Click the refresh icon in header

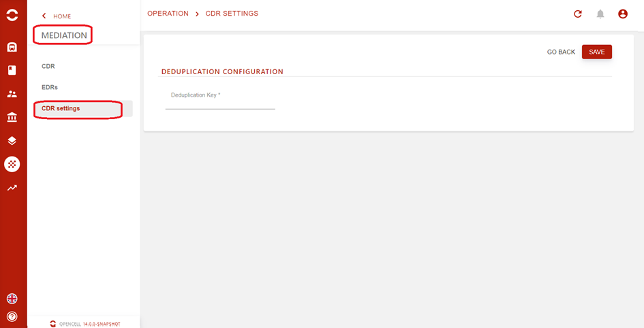pos(578,14)
